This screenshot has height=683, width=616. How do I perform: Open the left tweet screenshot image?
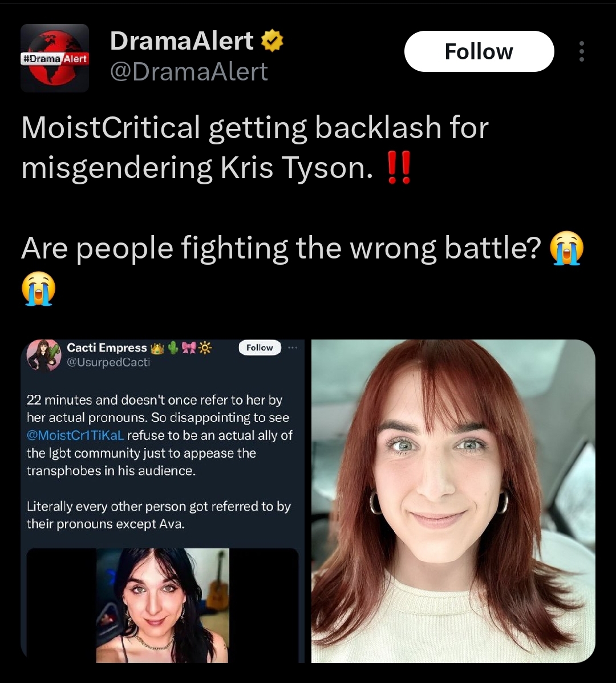point(163,501)
